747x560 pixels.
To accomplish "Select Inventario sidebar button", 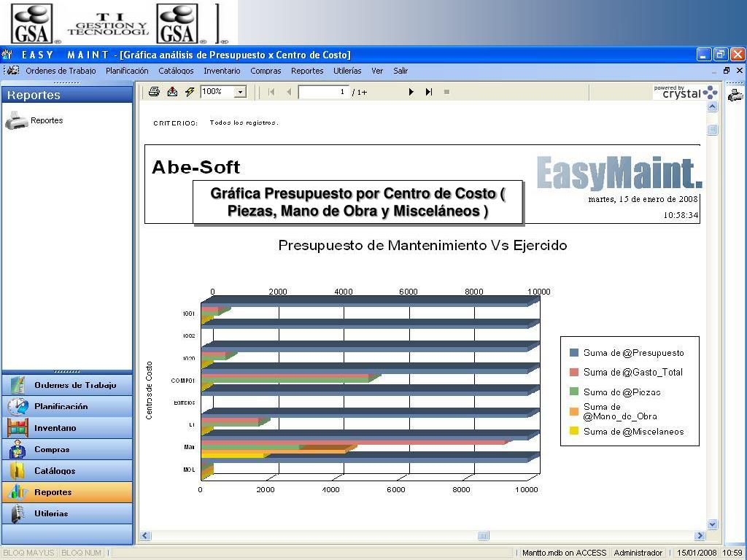I will coord(67,428).
